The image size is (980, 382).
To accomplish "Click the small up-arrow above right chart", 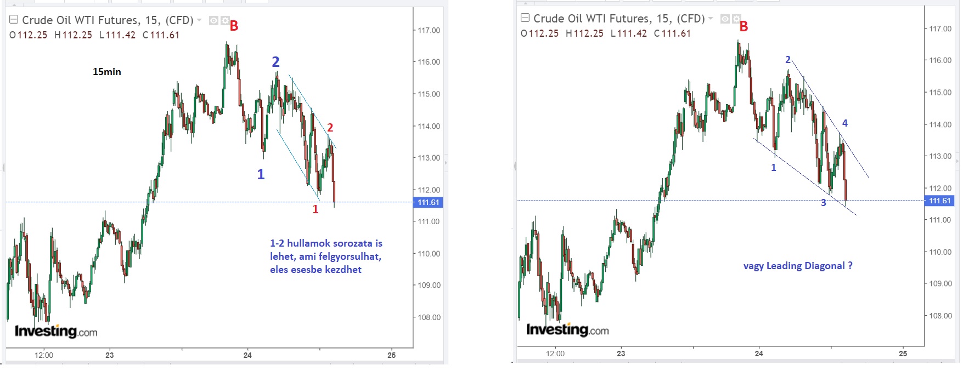I will tap(525, 3).
